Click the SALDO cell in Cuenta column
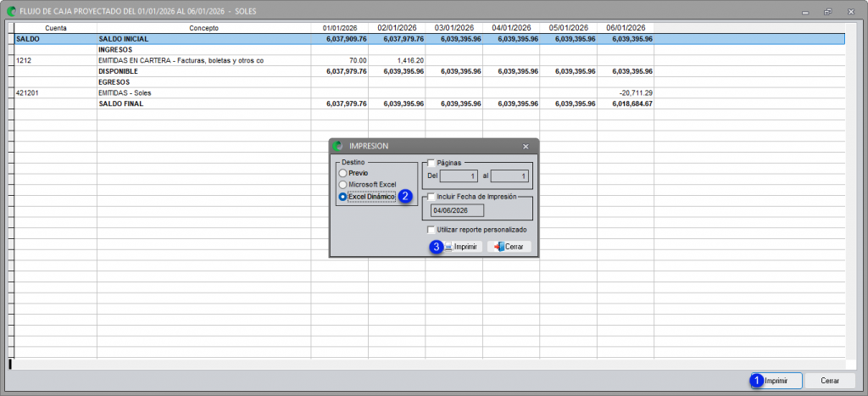 [56, 39]
